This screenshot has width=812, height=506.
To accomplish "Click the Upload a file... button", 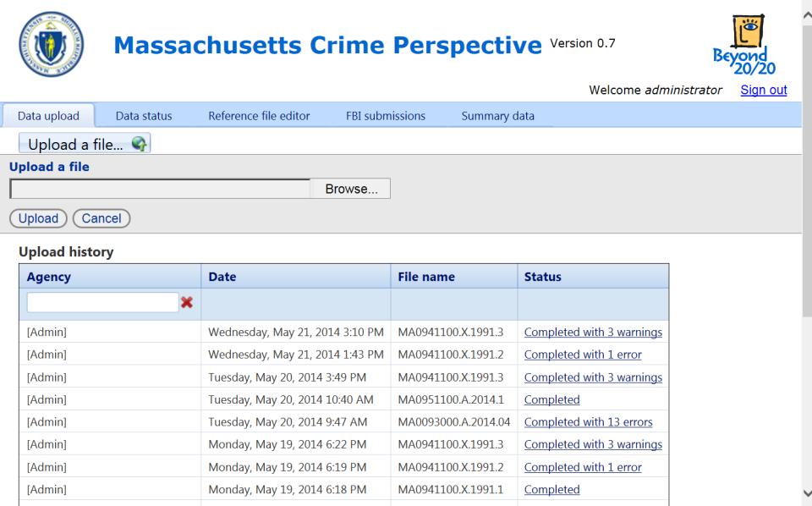I will [x=85, y=144].
